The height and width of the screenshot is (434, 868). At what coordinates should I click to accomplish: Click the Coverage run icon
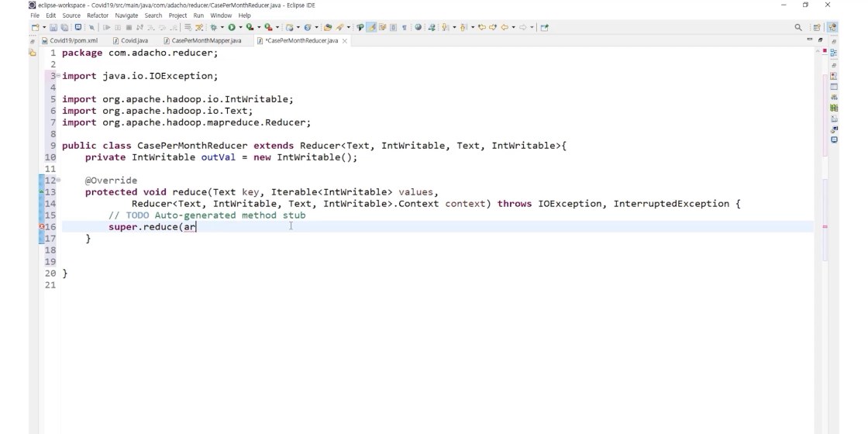click(250, 27)
